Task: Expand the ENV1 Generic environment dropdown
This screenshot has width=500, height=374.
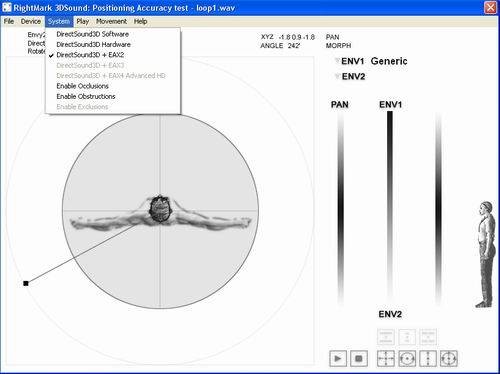Action: 337,61
